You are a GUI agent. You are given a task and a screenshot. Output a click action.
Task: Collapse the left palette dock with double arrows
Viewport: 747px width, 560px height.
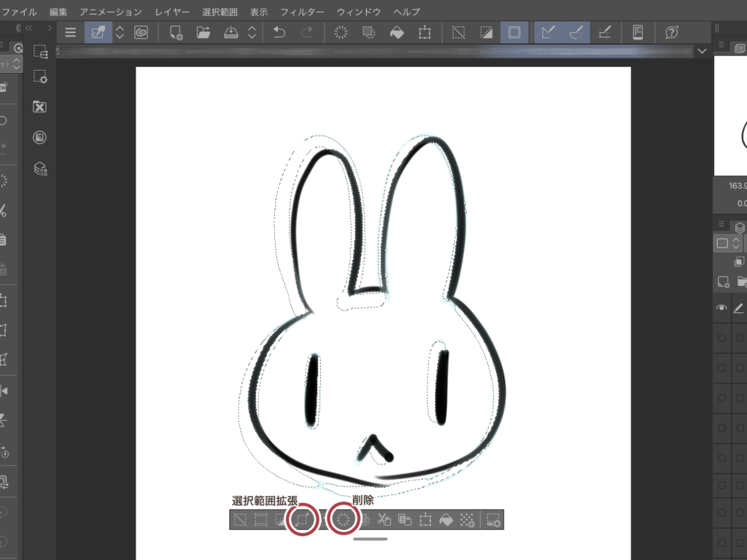(x=29, y=28)
